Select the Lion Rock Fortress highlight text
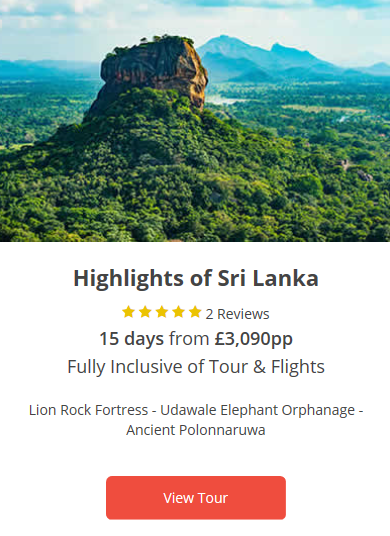The height and width of the screenshot is (536, 390). coord(89,410)
